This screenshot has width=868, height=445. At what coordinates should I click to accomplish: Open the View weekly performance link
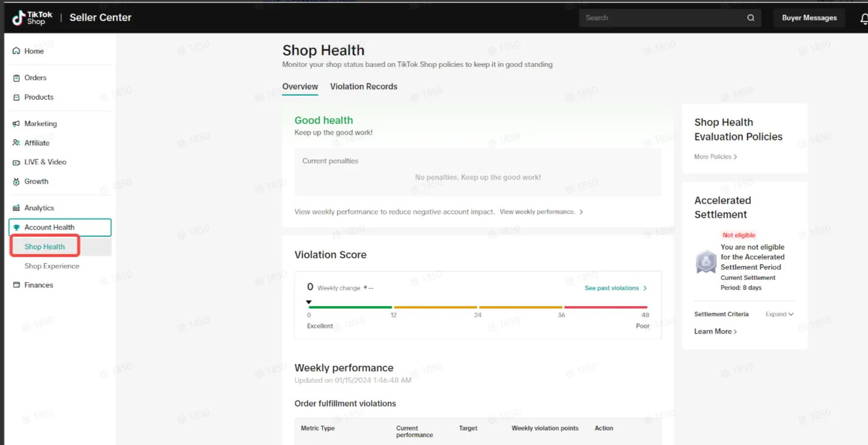(537, 212)
